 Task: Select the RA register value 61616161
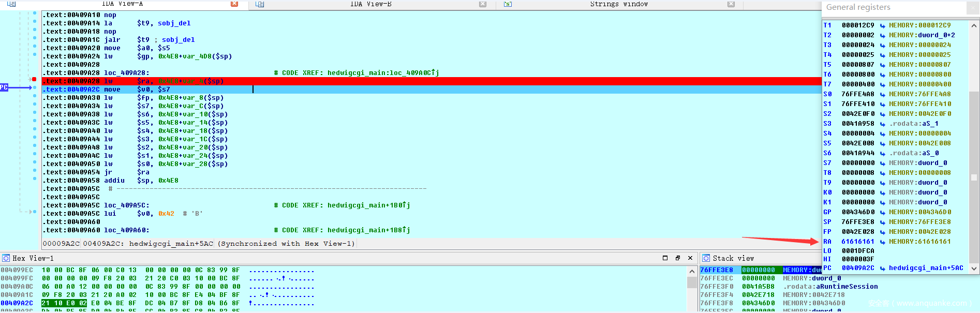pyautogui.click(x=858, y=242)
